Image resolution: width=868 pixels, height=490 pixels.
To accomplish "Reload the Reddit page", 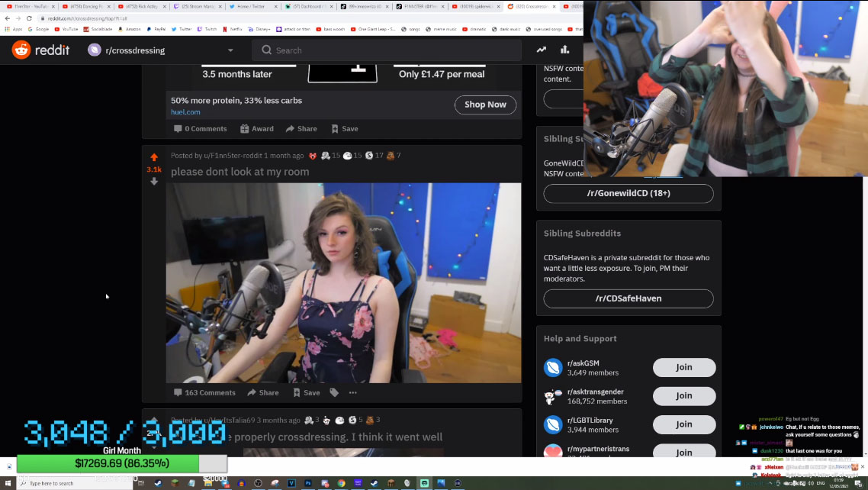I will tap(29, 18).
